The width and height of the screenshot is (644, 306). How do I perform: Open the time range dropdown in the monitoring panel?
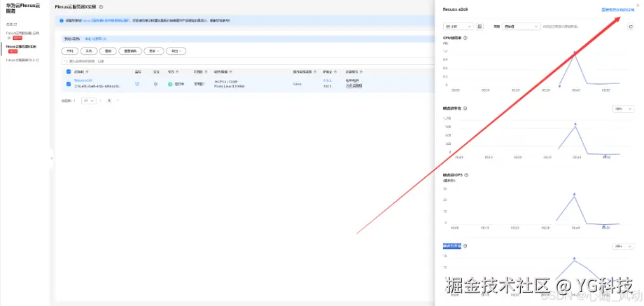[458, 27]
